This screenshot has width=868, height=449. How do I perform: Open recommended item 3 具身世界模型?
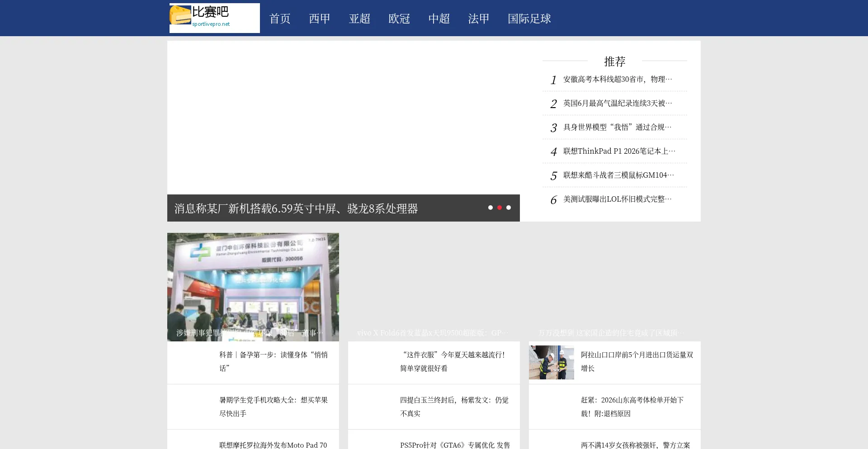(x=618, y=127)
